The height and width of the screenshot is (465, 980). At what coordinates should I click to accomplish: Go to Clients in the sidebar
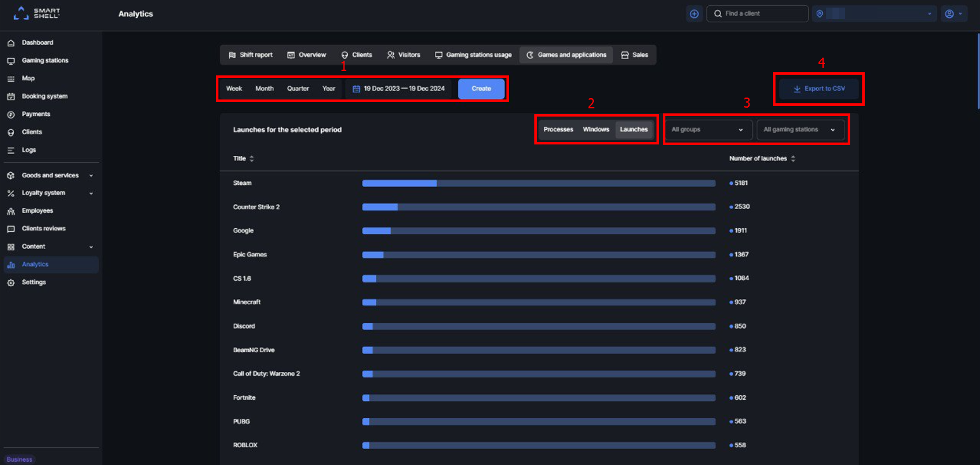tap(32, 132)
